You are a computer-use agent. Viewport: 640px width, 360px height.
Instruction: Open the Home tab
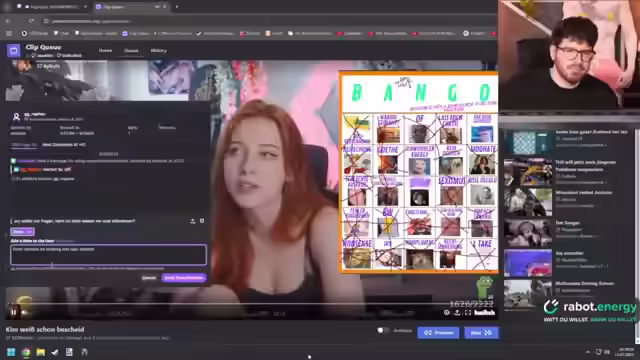pos(105,51)
